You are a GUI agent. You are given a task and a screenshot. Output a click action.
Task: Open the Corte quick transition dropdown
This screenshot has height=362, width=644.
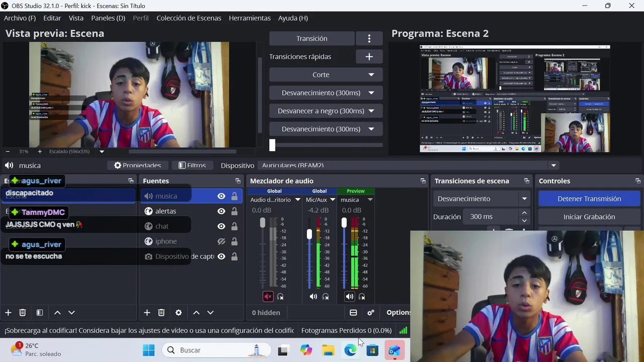[326, 75]
